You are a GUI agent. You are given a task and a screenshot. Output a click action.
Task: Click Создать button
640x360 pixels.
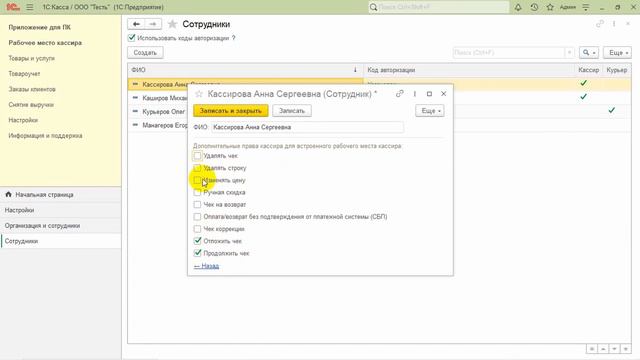pyautogui.click(x=145, y=53)
